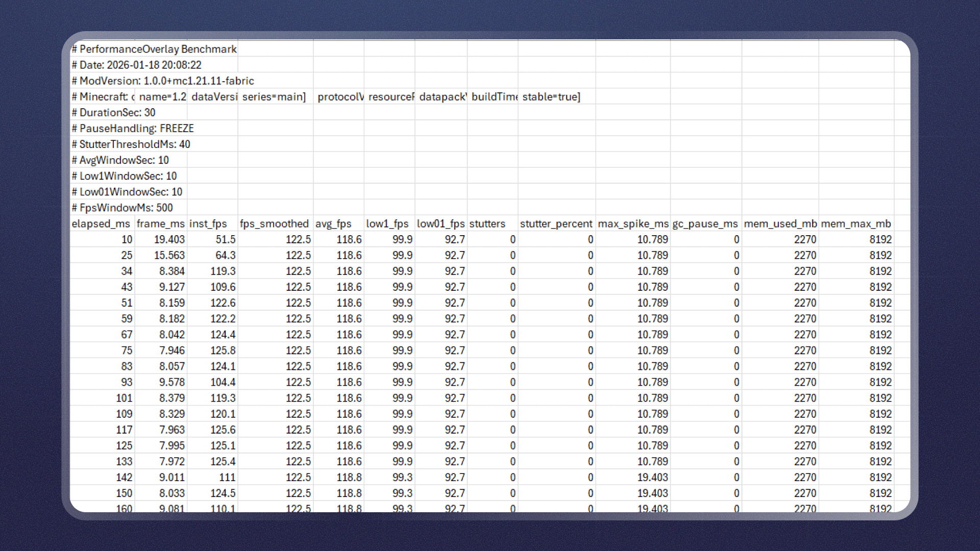Image resolution: width=980 pixels, height=551 pixels.
Task: Select the 'inst_fps' header cell
Action: pyautogui.click(x=212, y=223)
